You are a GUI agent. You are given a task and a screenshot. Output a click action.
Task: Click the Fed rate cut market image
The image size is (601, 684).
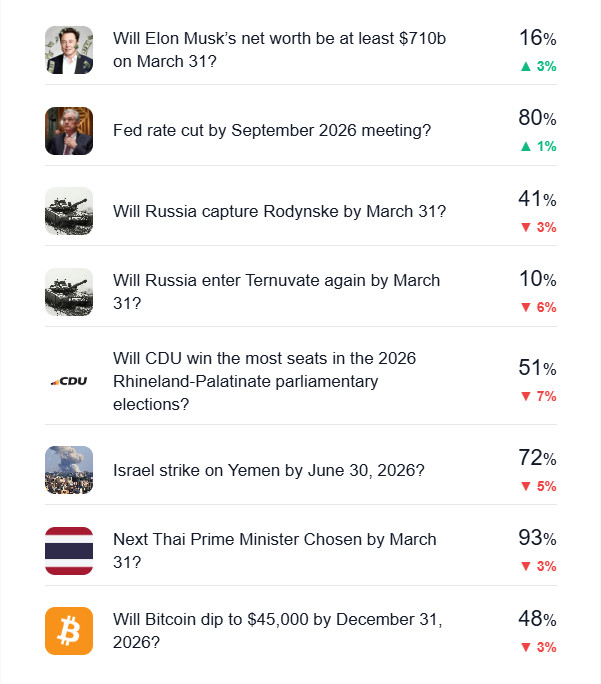pyautogui.click(x=69, y=131)
